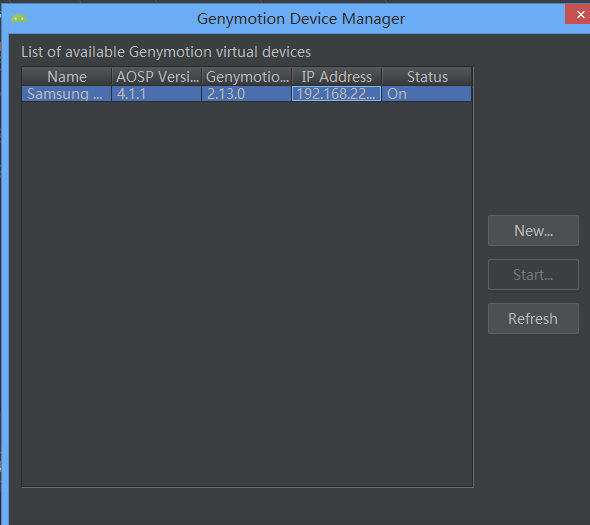Screen dimensions: 590x525
Task: Click the Android icon in title bar
Action: click(19, 18)
